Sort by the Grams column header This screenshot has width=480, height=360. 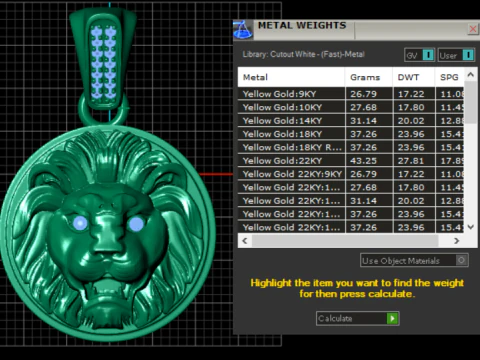[x=369, y=77]
